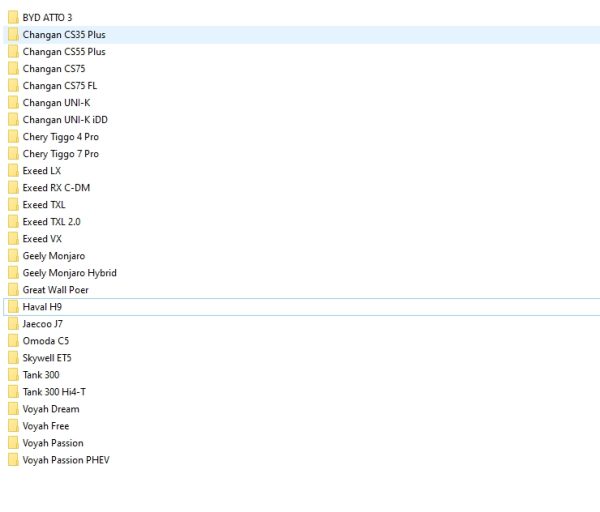Image resolution: width=600 pixels, height=512 pixels.
Task: Select the Great Wall Poer name
Action: [x=55, y=290]
